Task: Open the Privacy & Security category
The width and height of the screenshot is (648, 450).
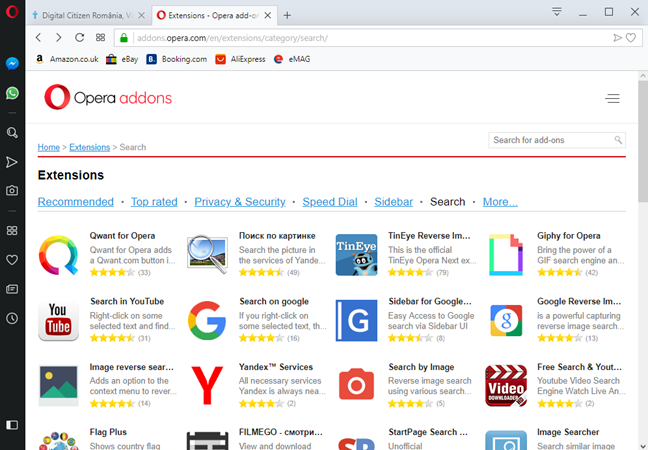Action: [240, 202]
